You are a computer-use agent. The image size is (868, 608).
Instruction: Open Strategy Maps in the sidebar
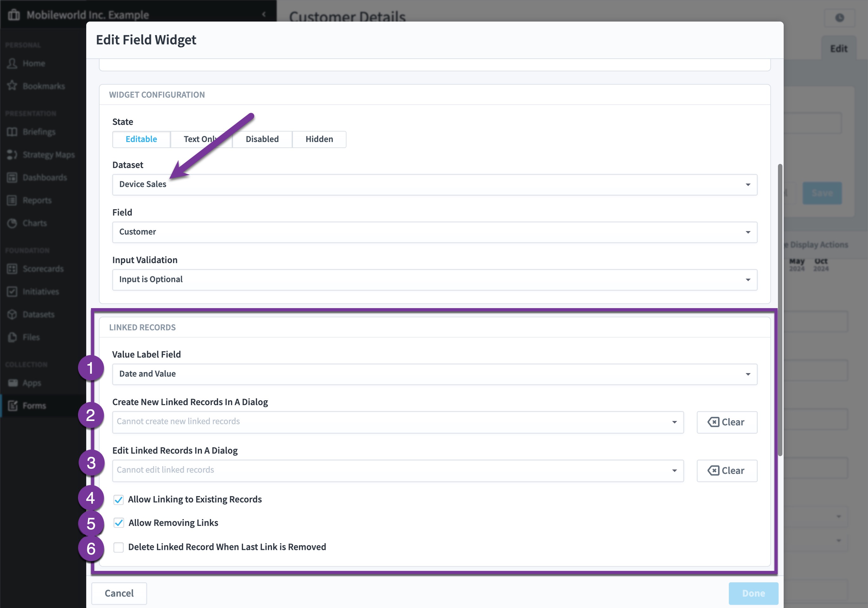click(49, 155)
